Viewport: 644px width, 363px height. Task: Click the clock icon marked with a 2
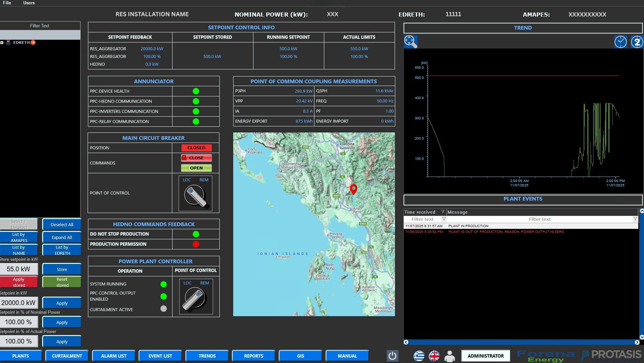[637, 42]
